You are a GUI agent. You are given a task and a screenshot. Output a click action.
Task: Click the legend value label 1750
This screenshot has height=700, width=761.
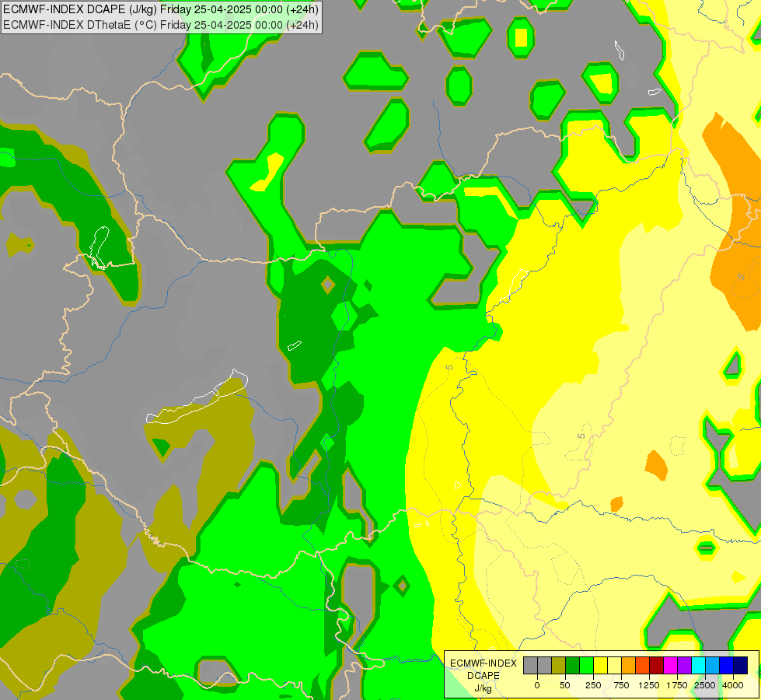[677, 685]
